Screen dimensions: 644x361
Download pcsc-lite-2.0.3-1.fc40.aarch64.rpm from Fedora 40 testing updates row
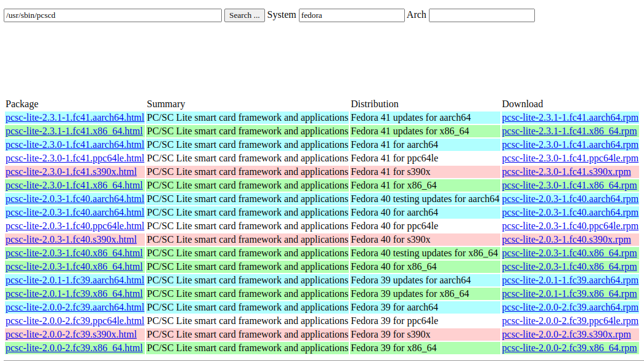570,199
